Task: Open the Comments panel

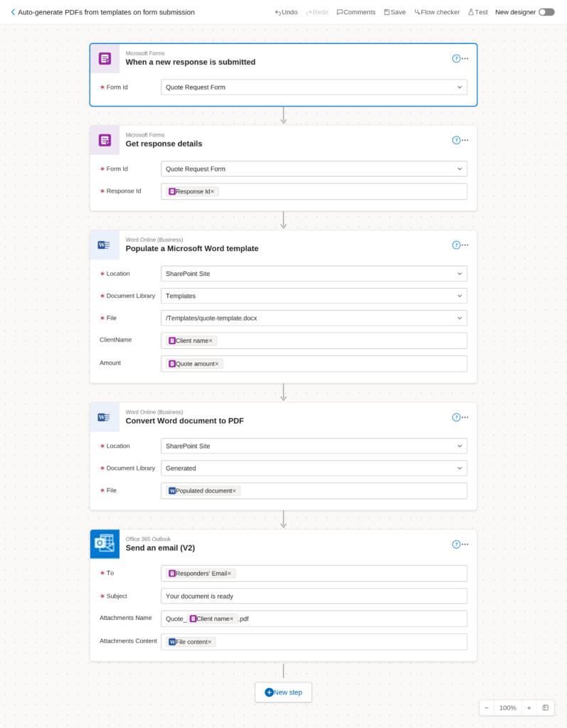Action: pos(356,12)
